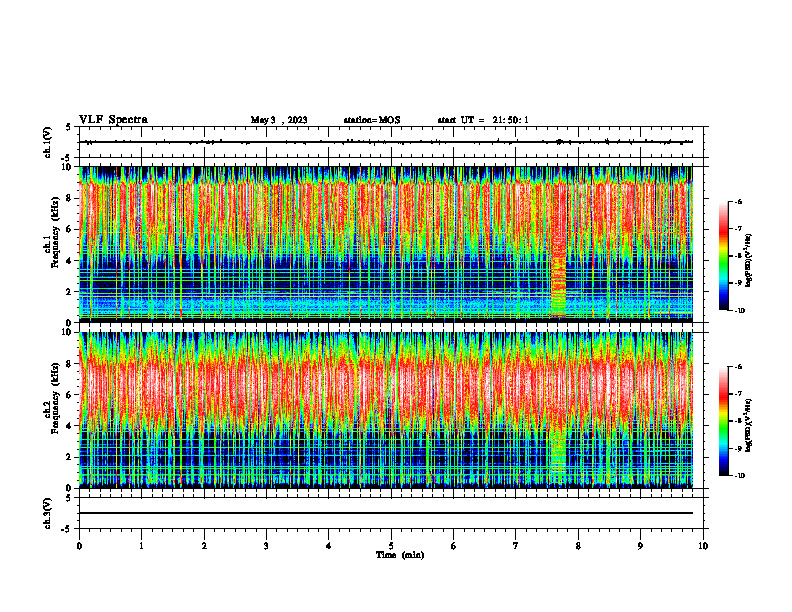792x612 pixels.
Task: Click time axis tick label "8"
Action: [578, 546]
